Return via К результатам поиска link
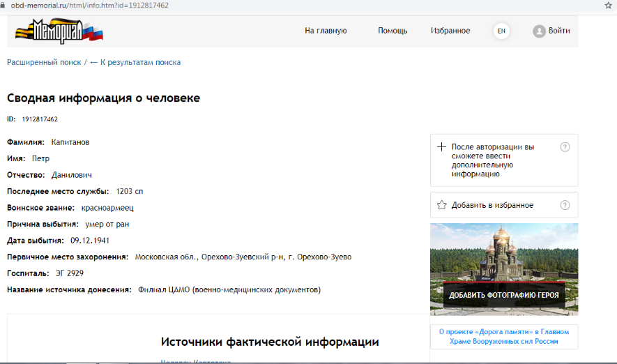 135,62
